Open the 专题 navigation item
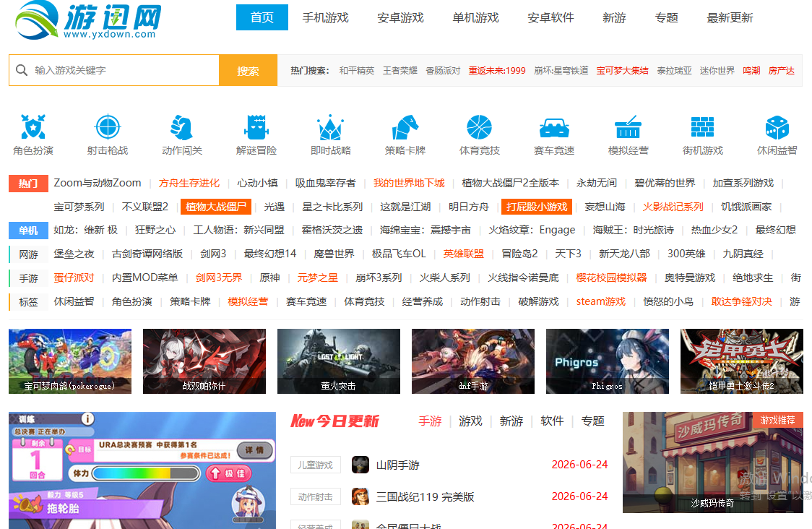The height and width of the screenshot is (529, 812). click(667, 17)
